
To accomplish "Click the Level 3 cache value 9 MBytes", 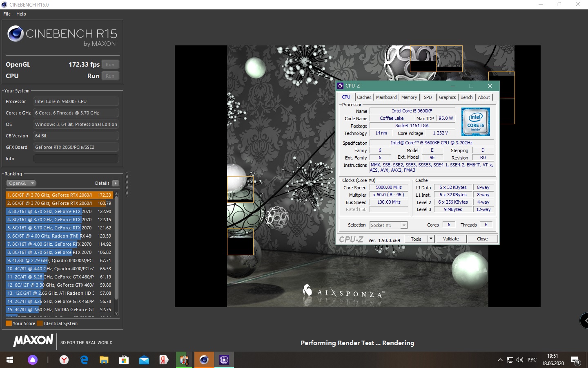I will pyautogui.click(x=453, y=210).
